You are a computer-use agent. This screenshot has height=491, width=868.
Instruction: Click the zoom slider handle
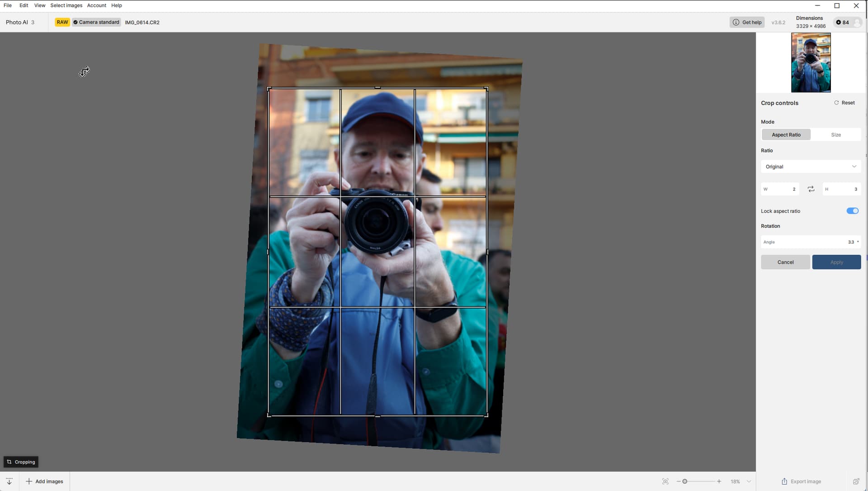coord(684,481)
